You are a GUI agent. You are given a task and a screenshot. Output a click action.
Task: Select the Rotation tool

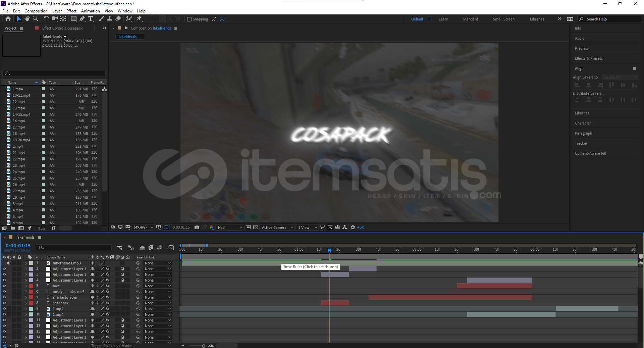click(46, 19)
